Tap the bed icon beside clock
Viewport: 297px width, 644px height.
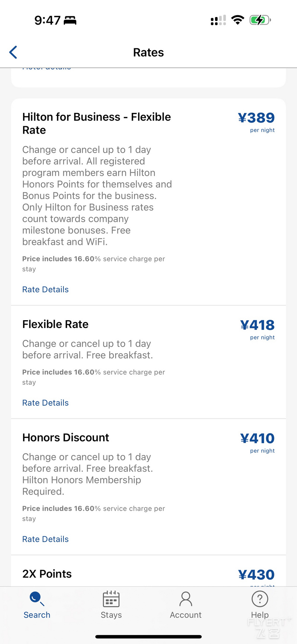pos(70,20)
